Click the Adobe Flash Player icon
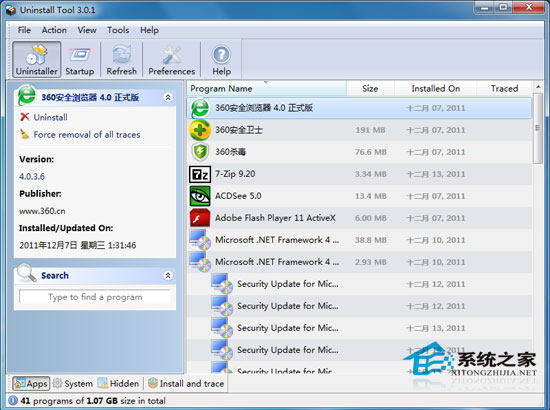This screenshot has width=550, height=410. point(200,218)
